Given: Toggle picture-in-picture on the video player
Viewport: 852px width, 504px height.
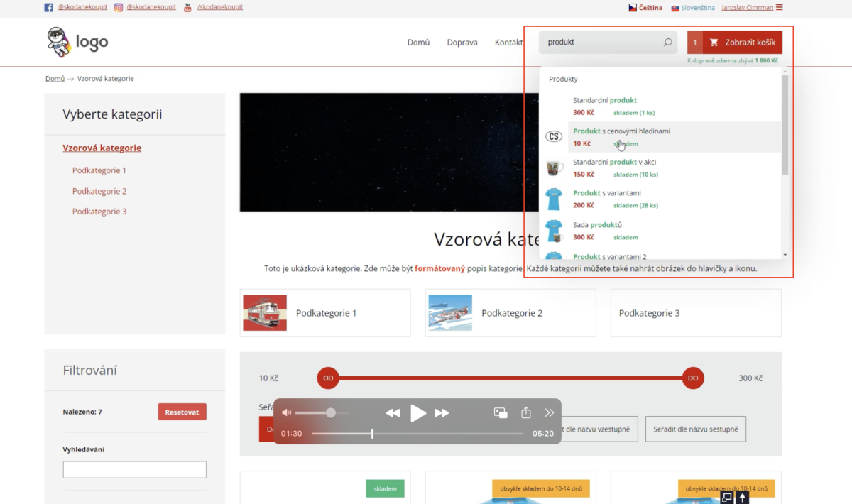Looking at the screenshot, I should 501,412.
